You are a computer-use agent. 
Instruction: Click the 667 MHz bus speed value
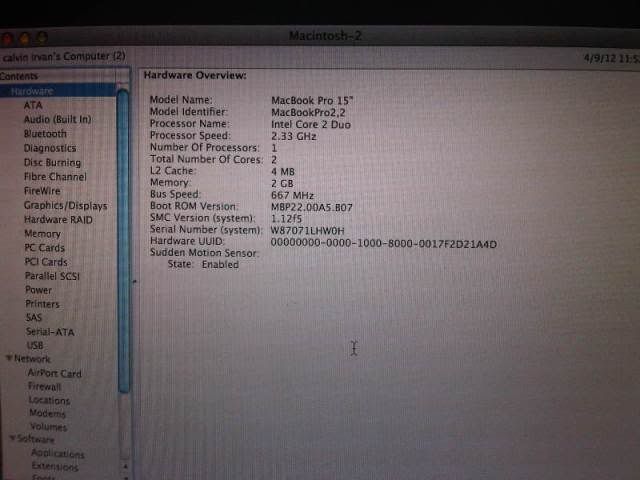(292, 196)
